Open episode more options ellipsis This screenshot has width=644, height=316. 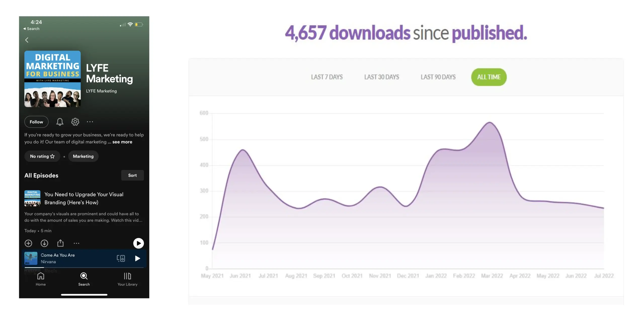tap(76, 243)
